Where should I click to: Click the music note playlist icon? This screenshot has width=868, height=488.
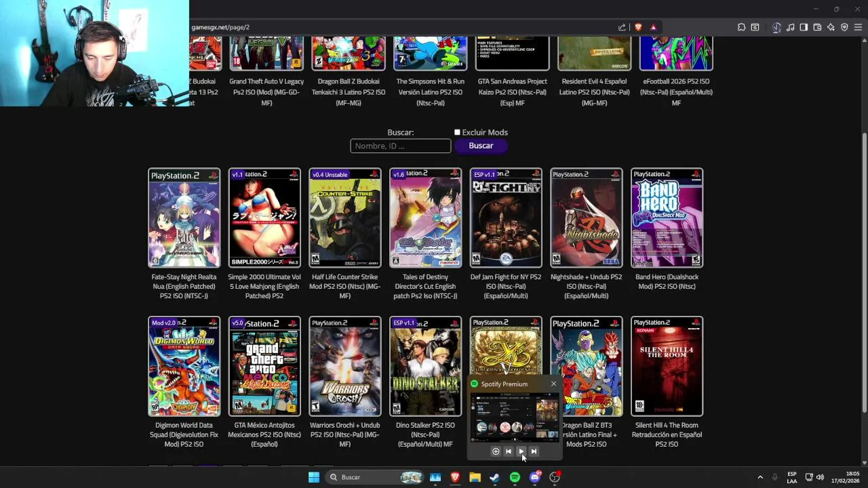point(791,27)
